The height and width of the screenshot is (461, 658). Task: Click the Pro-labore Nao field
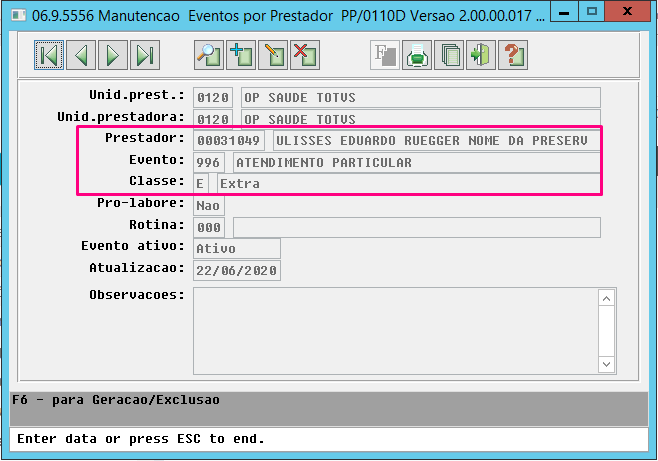(209, 206)
